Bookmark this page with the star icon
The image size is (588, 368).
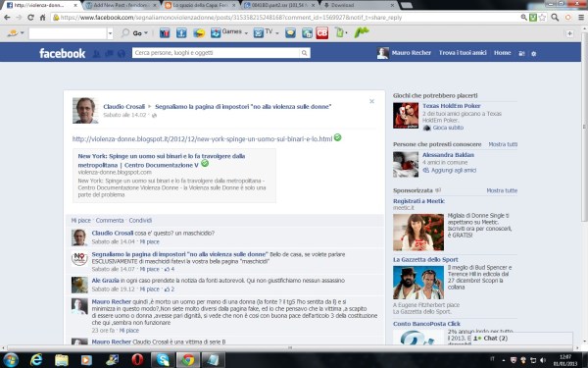coord(542,18)
